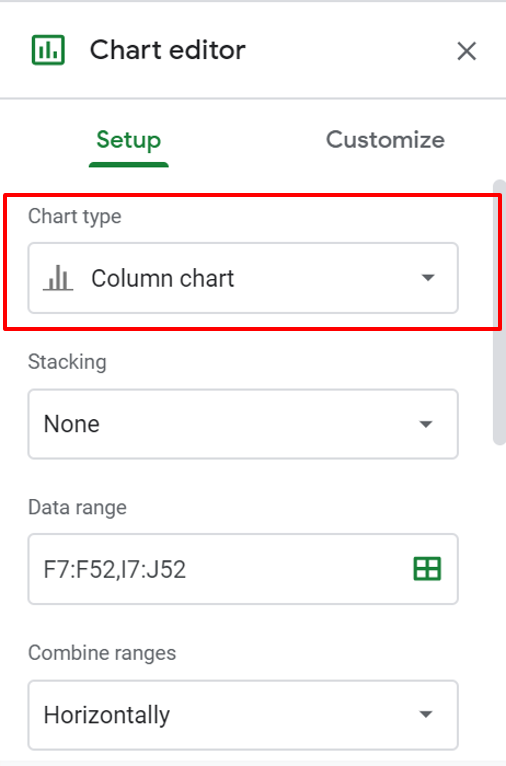
Task: Close the Chart editor panel
Action: point(466,51)
